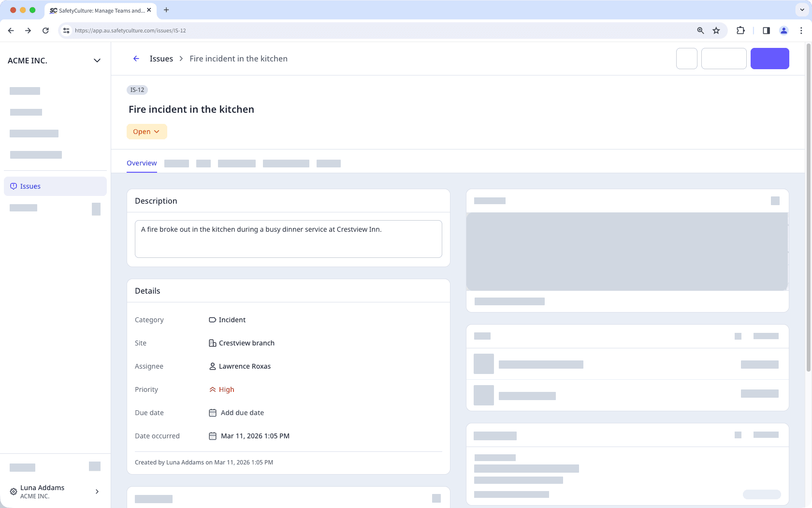
Task: Click the zoom magnifier icon in address bar
Action: point(700,30)
